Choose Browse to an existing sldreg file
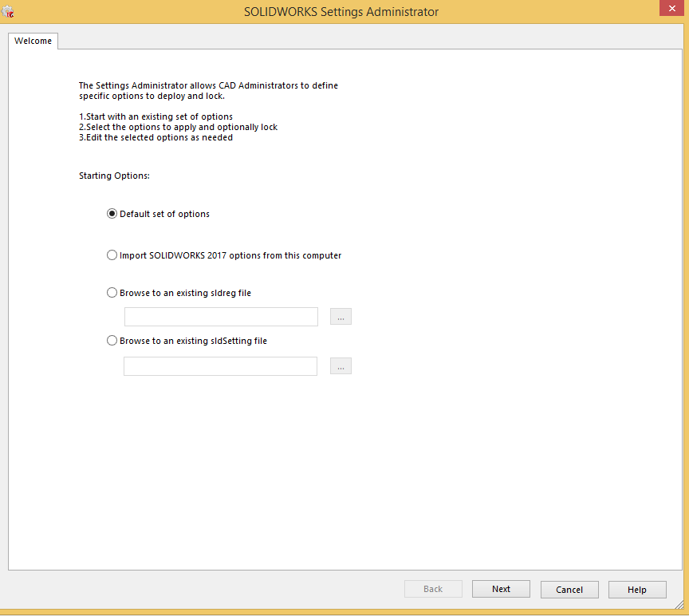 [x=112, y=293]
